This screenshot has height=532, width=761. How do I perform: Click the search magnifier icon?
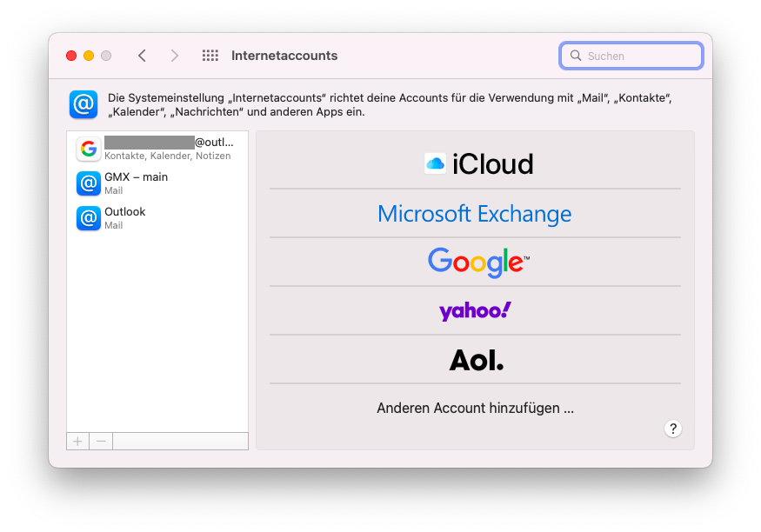click(x=576, y=56)
